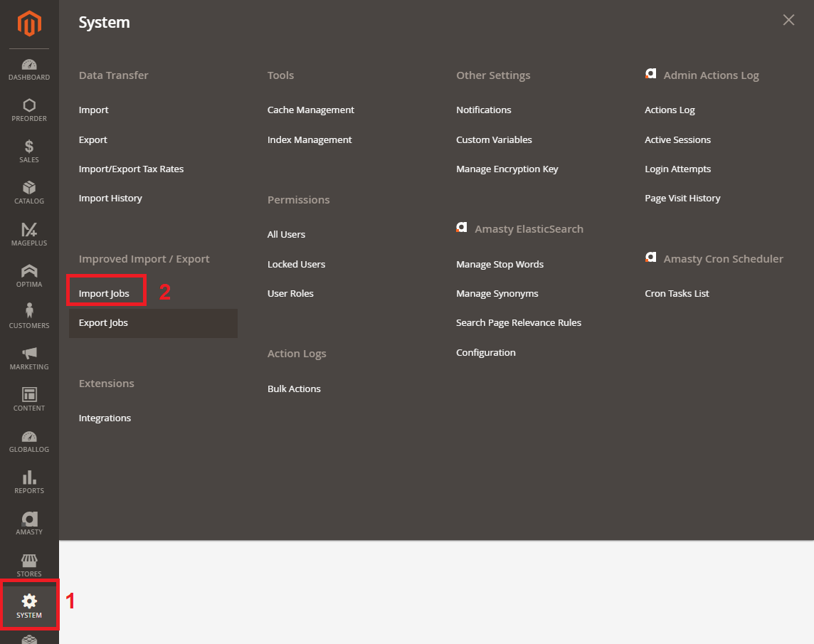Screen dimensions: 814x644
Task: Open the Dashboard sidebar icon
Action: pos(29,70)
